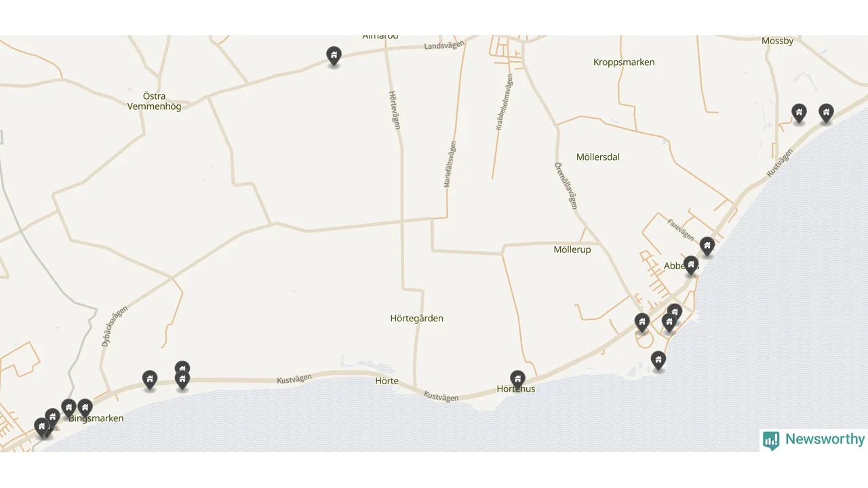The height and width of the screenshot is (488, 868).
Task: Click the Möllerup place label
Action: click(572, 249)
